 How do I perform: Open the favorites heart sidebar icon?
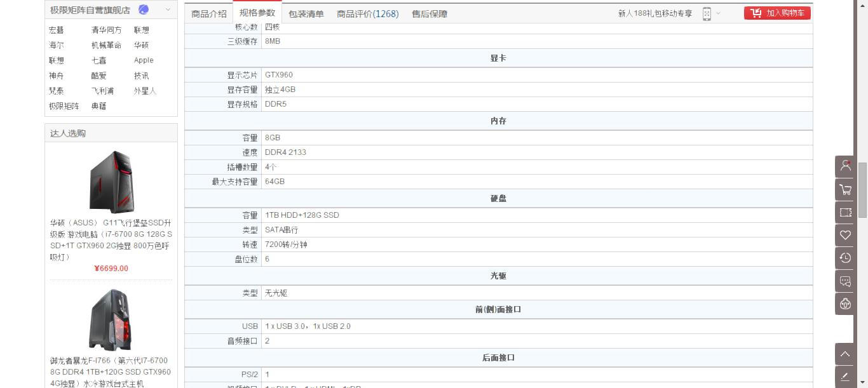[846, 235]
